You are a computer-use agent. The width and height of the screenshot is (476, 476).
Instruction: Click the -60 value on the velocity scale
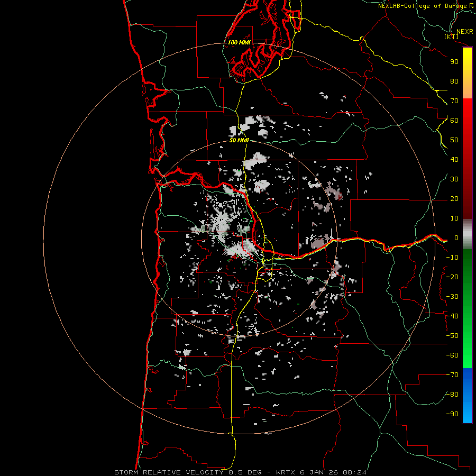(452, 355)
